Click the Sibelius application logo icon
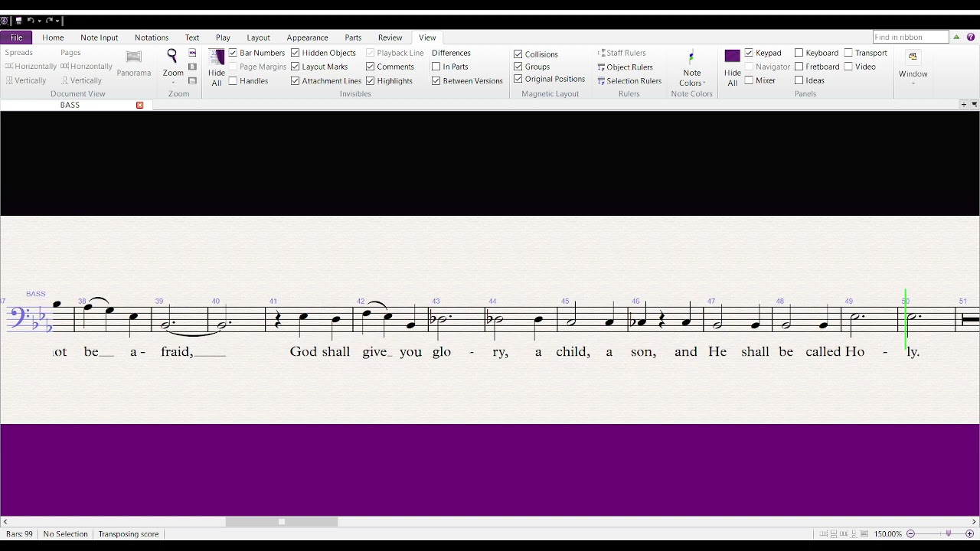 (5, 21)
